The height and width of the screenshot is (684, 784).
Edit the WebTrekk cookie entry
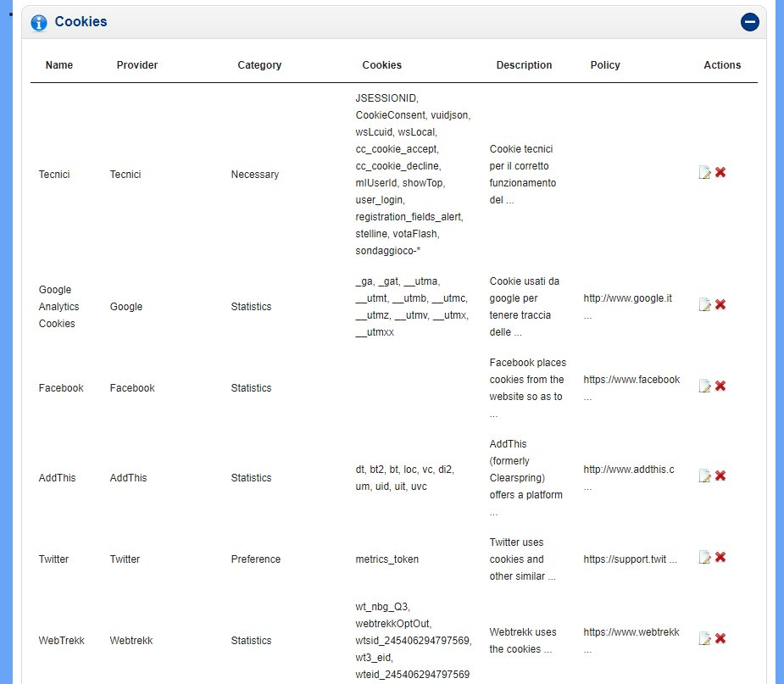click(x=704, y=639)
